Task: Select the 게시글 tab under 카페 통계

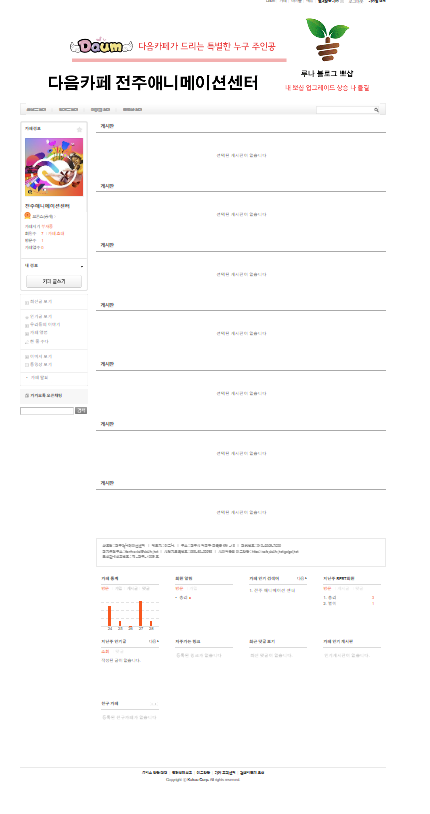Action: (x=132, y=589)
